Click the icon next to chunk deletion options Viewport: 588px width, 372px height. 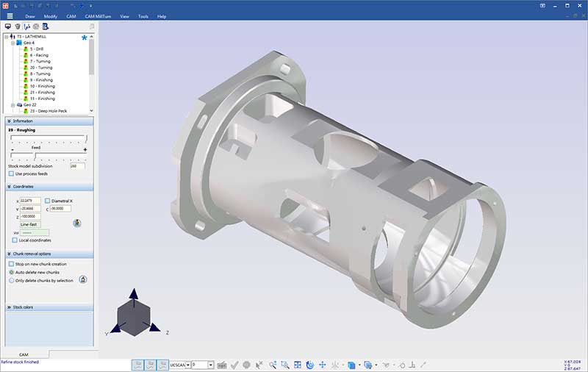[x=82, y=279]
